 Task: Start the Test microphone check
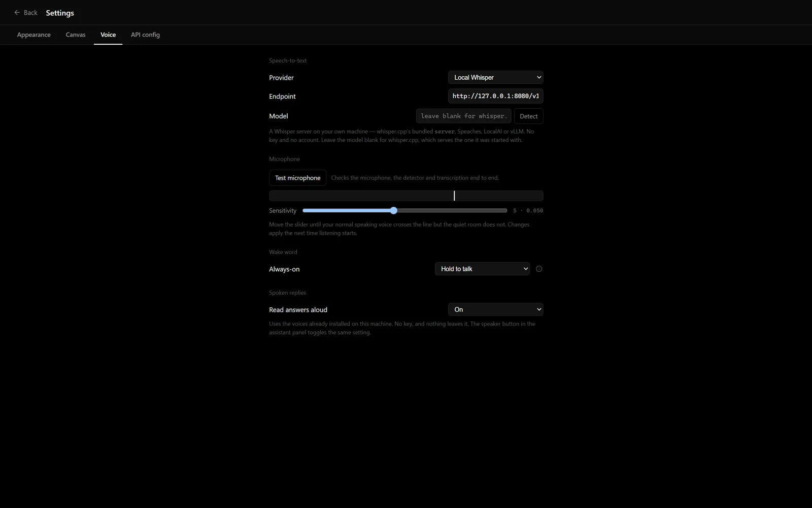(297, 178)
